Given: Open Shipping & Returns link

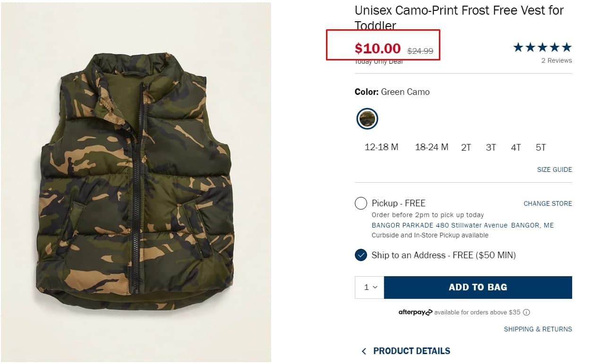Looking at the screenshot, I should [x=538, y=329].
